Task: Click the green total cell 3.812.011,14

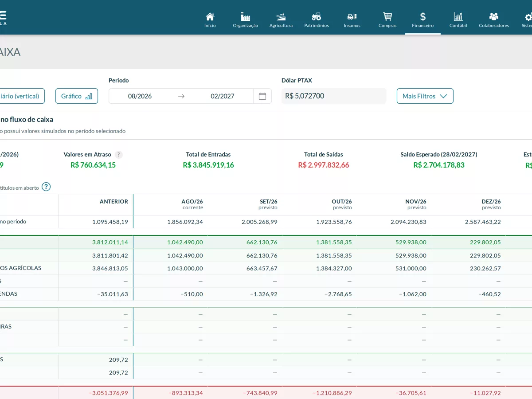Action: click(110, 243)
